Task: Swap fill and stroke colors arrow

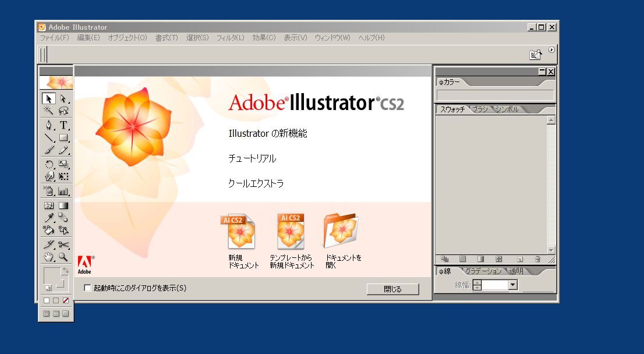Action: [x=65, y=271]
